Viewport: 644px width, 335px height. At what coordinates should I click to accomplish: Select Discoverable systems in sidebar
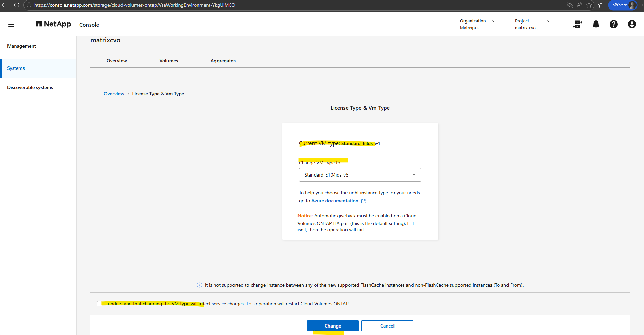[30, 87]
